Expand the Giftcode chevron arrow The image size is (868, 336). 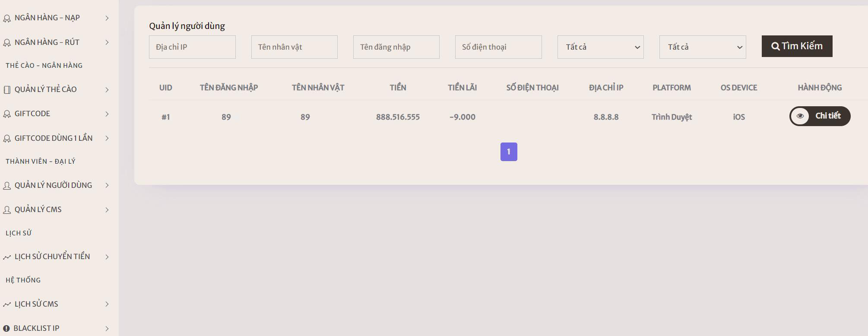coord(107,114)
